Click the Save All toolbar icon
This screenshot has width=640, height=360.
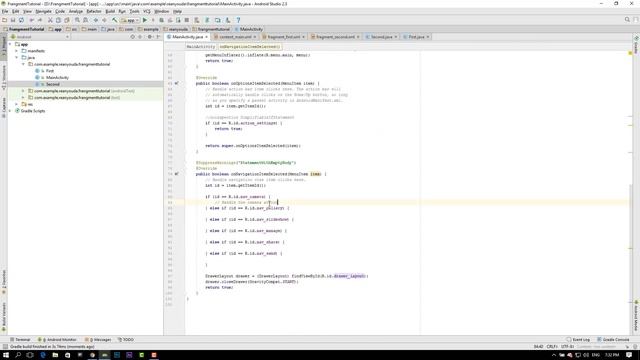tap(13, 20)
